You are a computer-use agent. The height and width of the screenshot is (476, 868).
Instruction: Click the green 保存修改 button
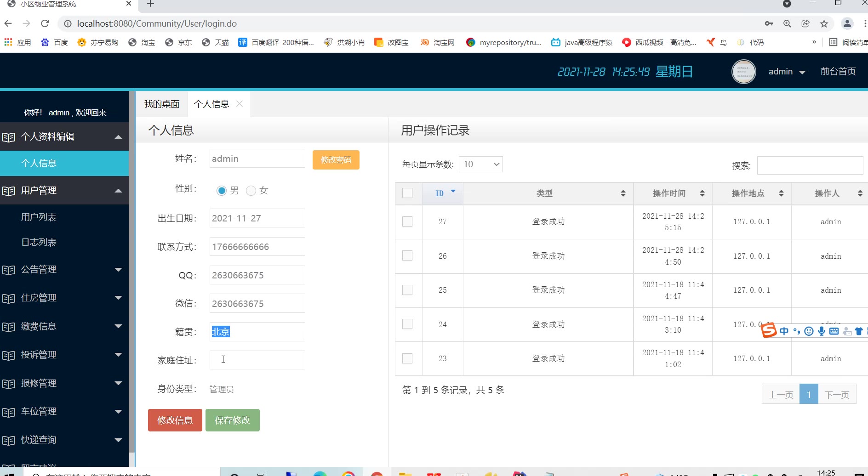pyautogui.click(x=232, y=420)
